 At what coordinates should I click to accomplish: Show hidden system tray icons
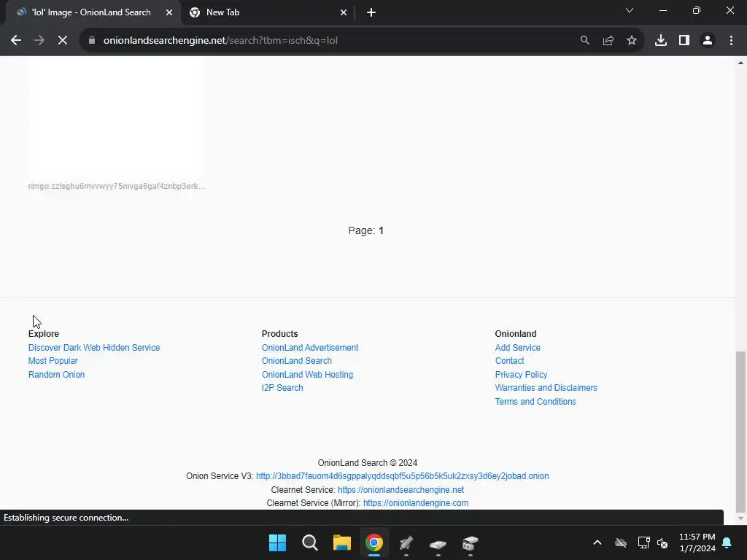coord(597,542)
